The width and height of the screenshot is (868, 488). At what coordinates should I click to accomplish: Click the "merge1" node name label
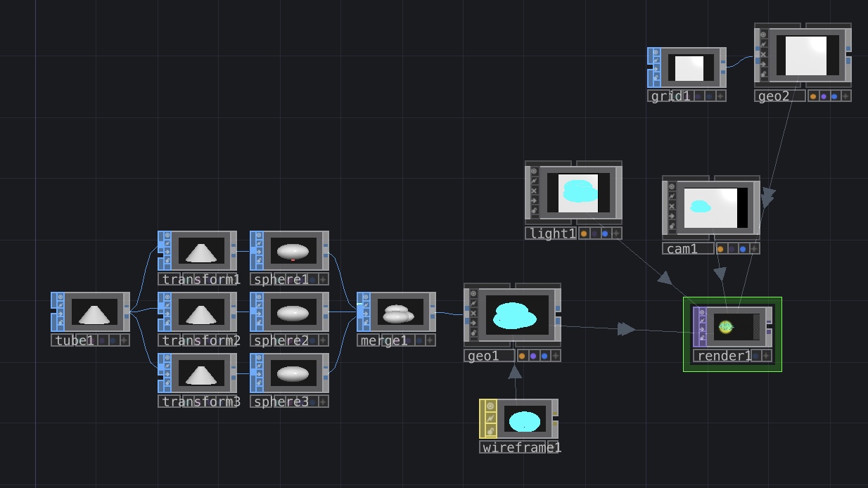point(384,340)
